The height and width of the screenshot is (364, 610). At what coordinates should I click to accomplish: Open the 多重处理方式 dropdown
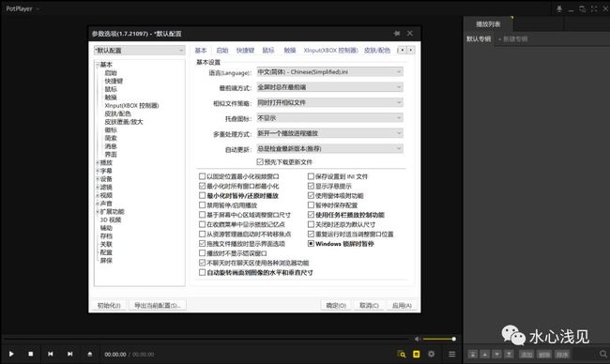point(329,133)
